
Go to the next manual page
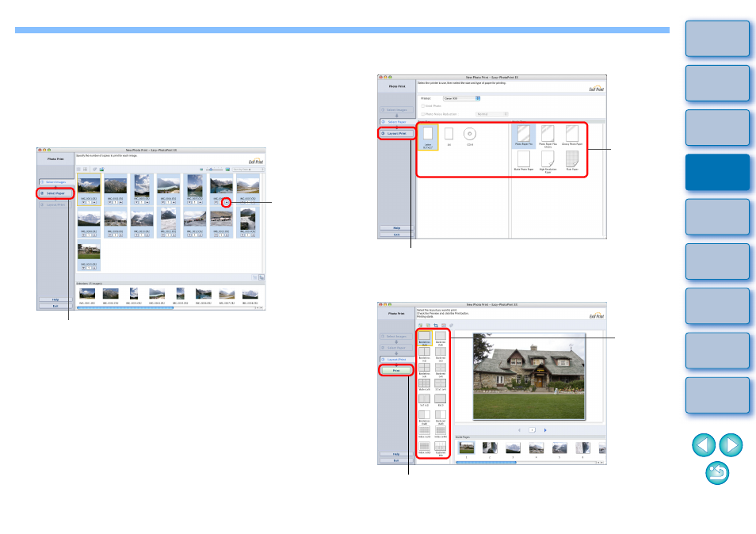[731, 444]
